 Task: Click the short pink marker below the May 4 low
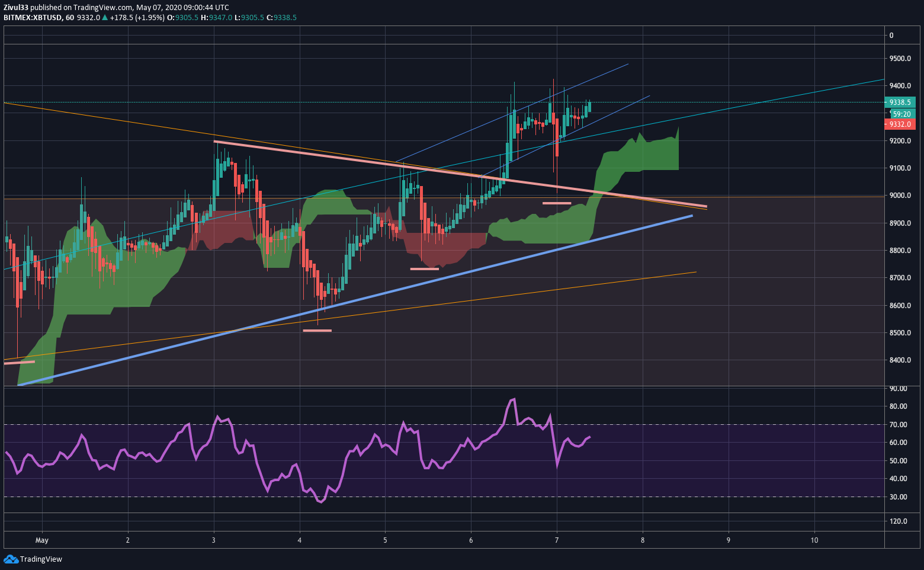point(317,331)
